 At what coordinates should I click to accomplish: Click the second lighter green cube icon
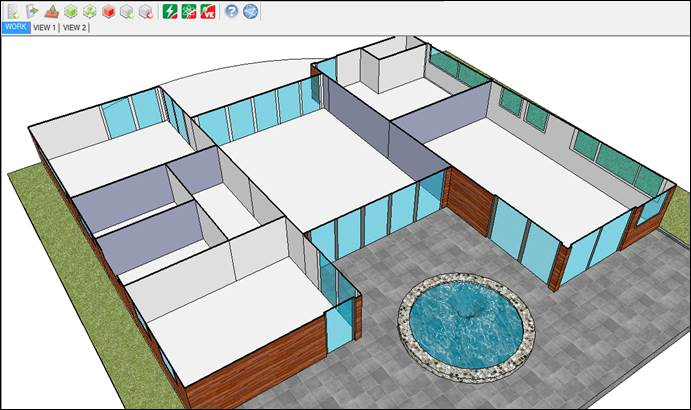89,11
